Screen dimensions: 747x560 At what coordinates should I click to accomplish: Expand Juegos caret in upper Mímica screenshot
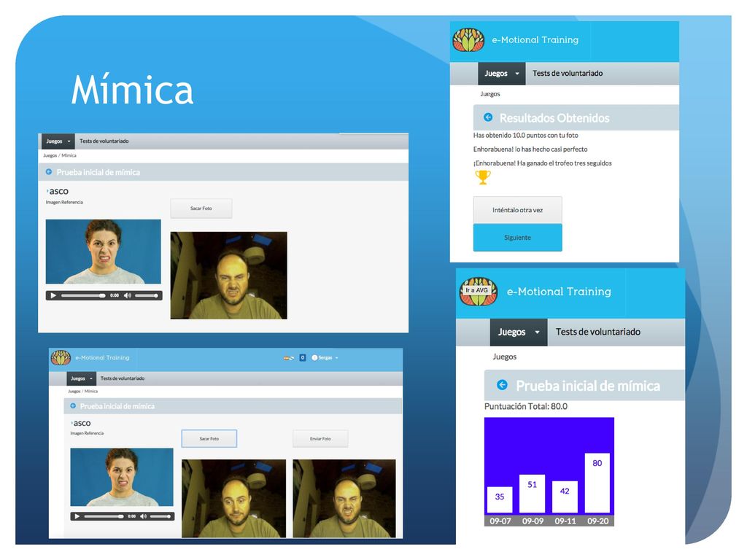pos(69,141)
